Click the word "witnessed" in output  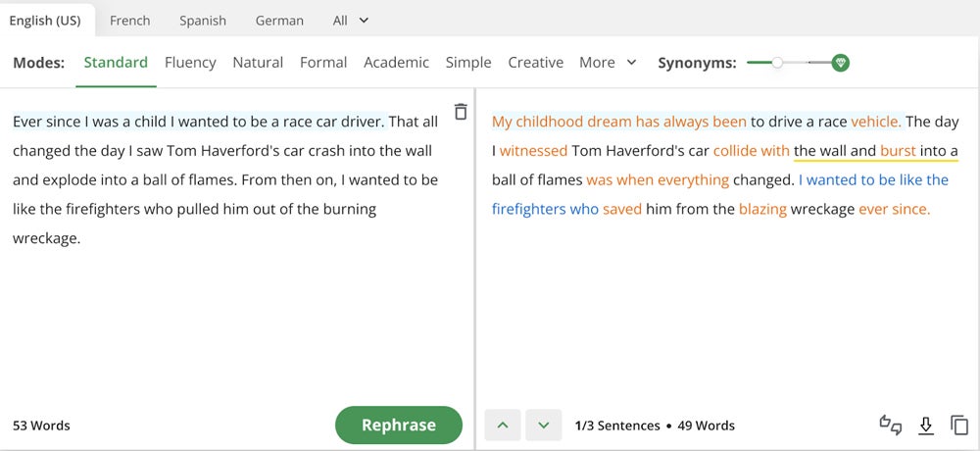coord(534,151)
